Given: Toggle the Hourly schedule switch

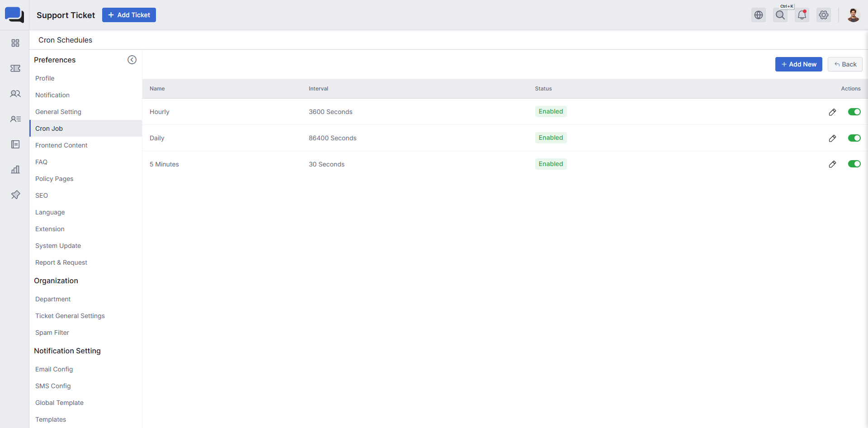Looking at the screenshot, I should 854,112.
